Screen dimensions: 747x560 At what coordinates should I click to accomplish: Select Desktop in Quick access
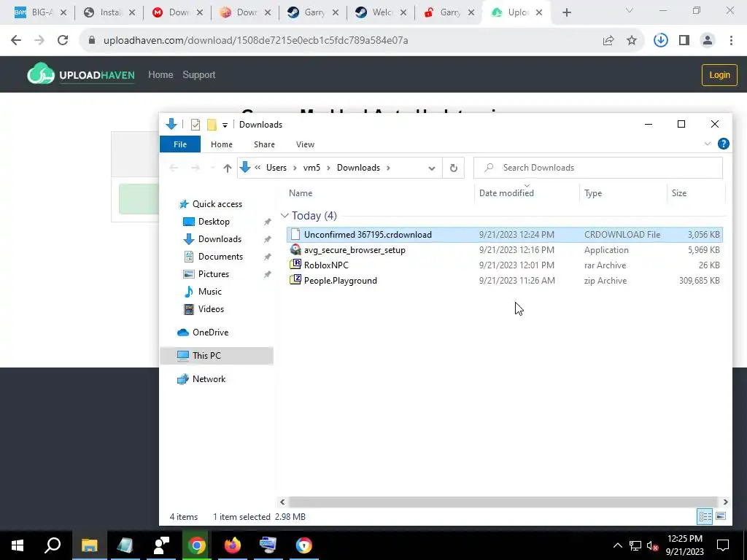214,222
